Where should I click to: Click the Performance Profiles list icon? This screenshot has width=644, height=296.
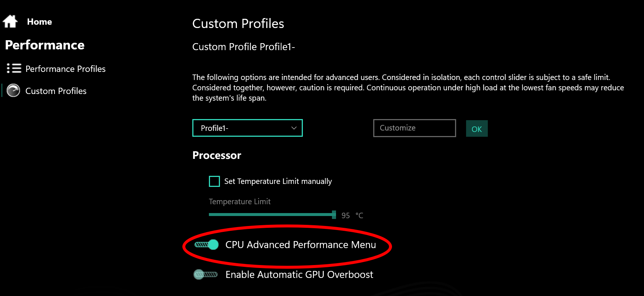pos(14,69)
